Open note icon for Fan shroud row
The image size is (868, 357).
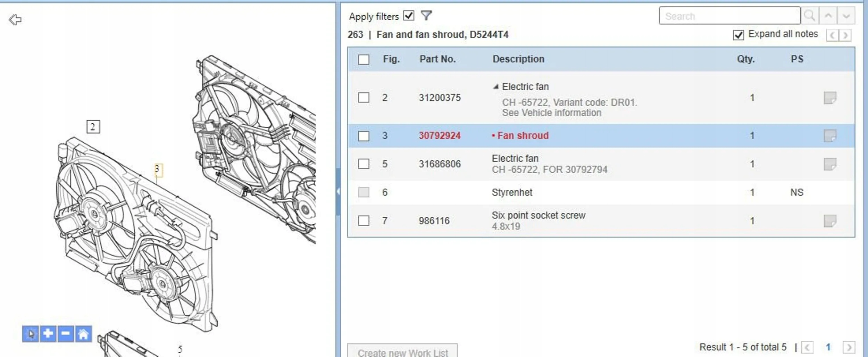(830, 136)
